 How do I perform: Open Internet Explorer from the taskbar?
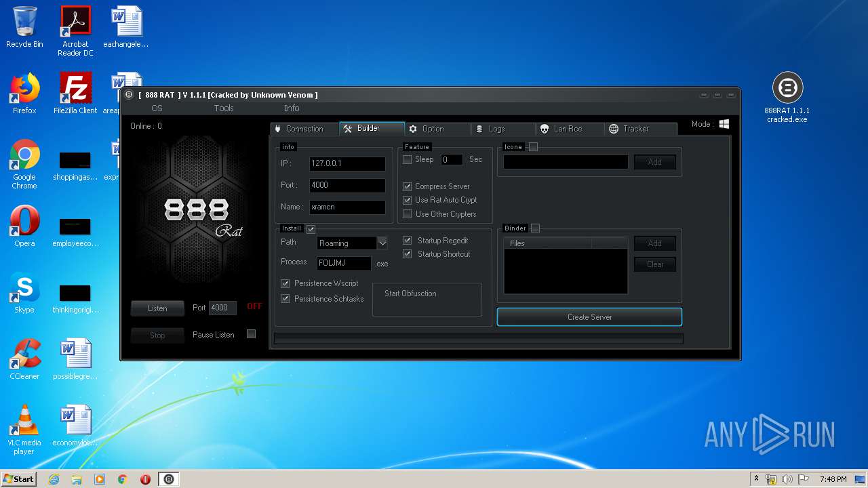pos(54,479)
